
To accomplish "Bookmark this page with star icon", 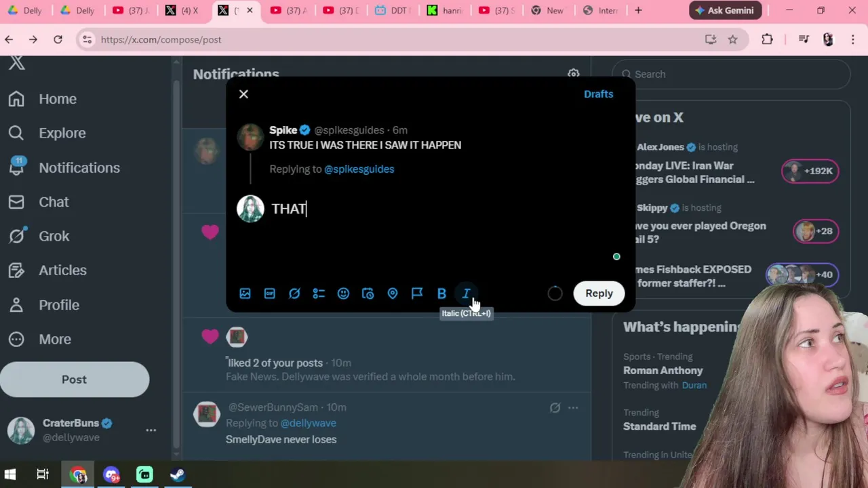I will (x=732, y=39).
